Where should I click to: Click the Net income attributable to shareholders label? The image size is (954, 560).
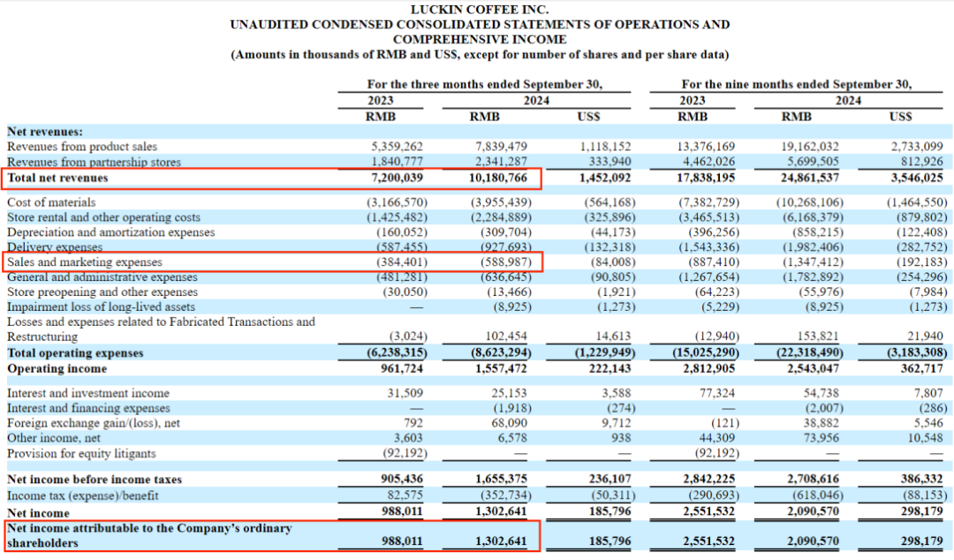click(149, 535)
